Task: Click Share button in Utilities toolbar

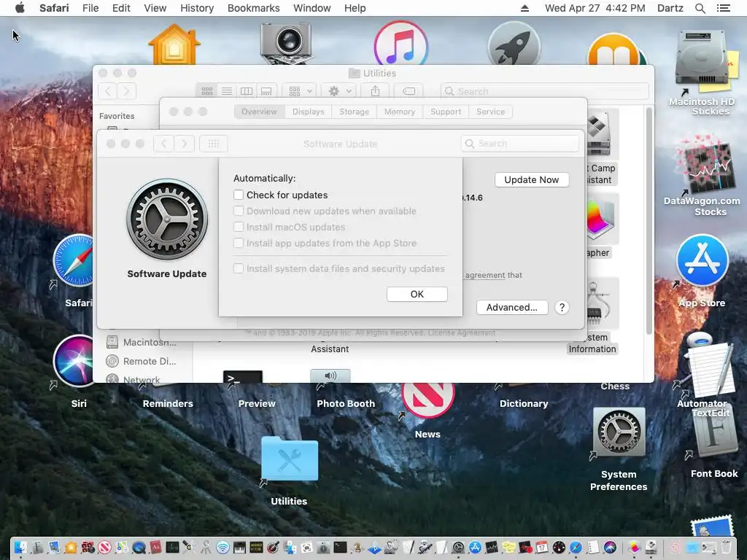Action: (x=376, y=91)
